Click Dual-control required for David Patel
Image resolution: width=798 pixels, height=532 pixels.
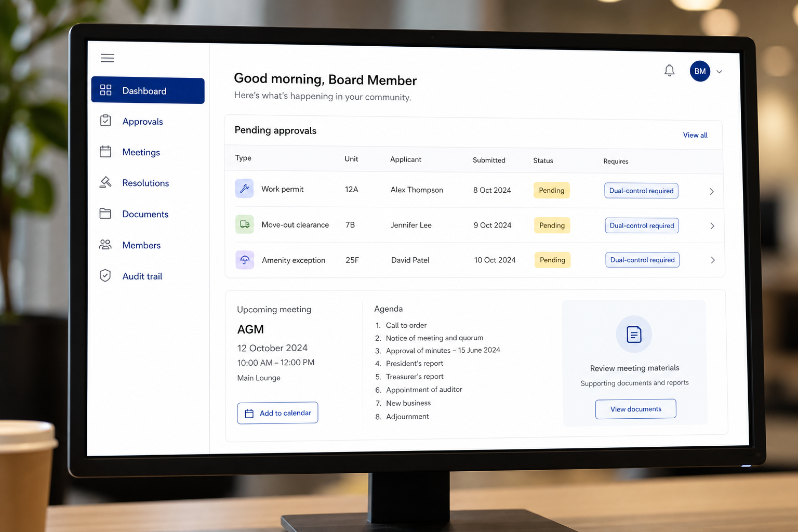click(643, 260)
